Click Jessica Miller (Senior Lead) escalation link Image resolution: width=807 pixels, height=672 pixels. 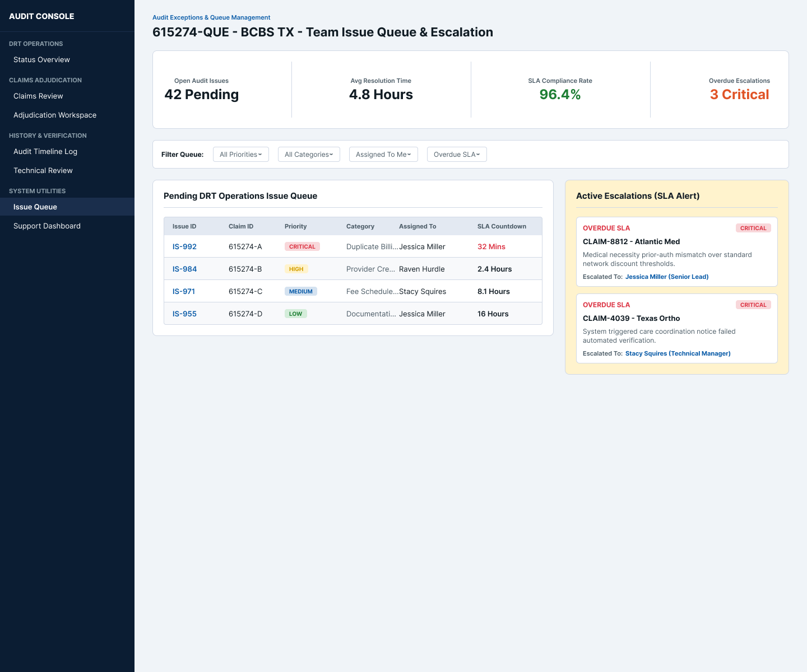pyautogui.click(x=667, y=277)
